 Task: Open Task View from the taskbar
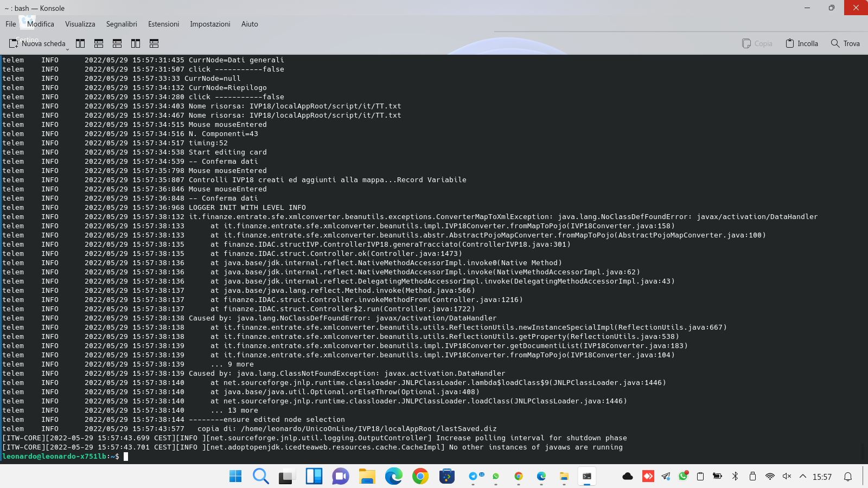tap(286, 477)
